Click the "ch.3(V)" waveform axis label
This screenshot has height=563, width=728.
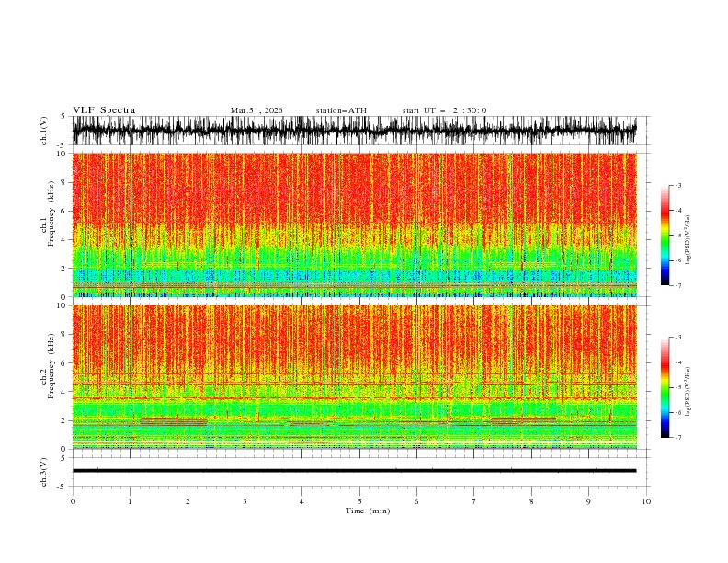point(44,472)
